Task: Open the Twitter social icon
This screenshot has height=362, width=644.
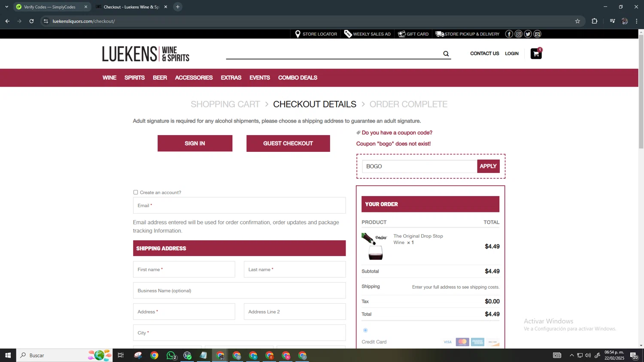Action: point(528,34)
